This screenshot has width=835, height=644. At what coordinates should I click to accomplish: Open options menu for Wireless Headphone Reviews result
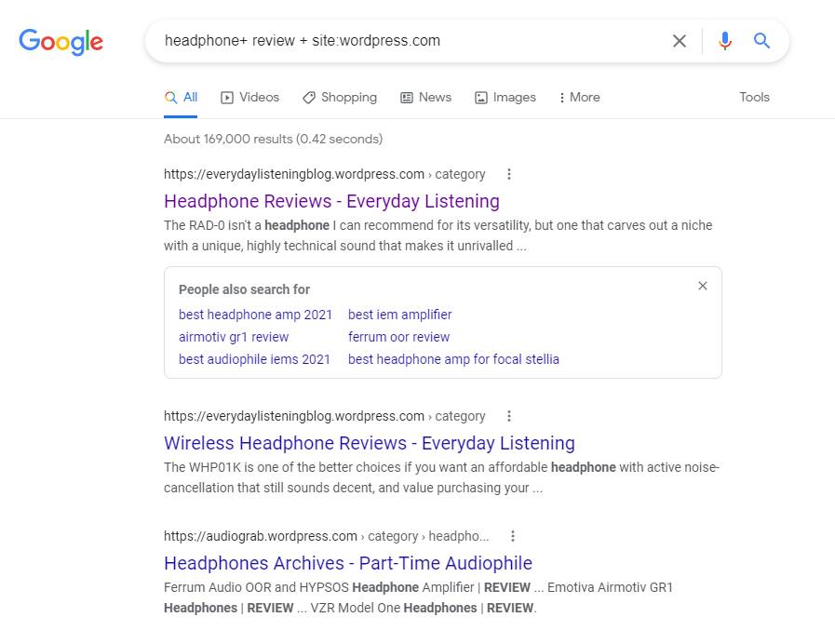tap(509, 416)
